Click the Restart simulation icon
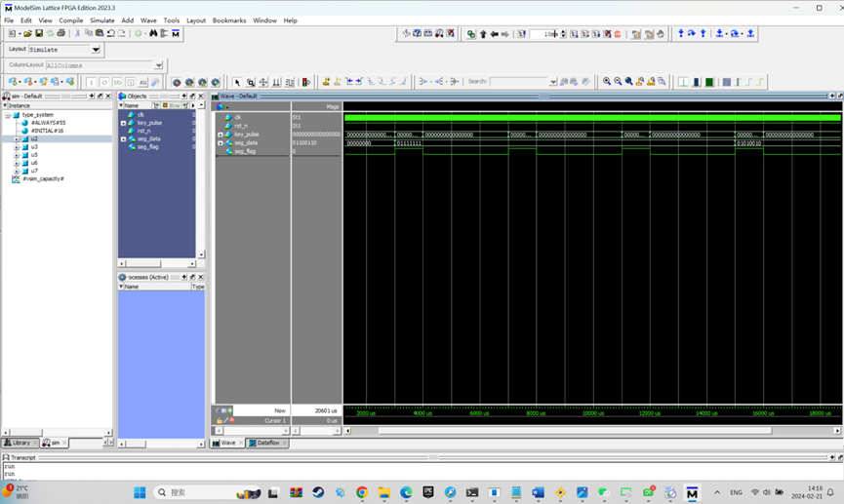The image size is (844, 504). point(522,34)
